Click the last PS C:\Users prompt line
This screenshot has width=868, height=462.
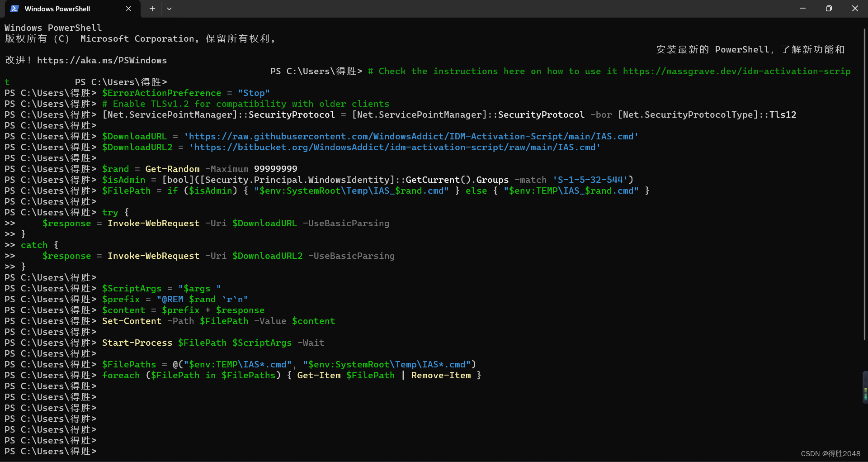[x=51, y=451]
